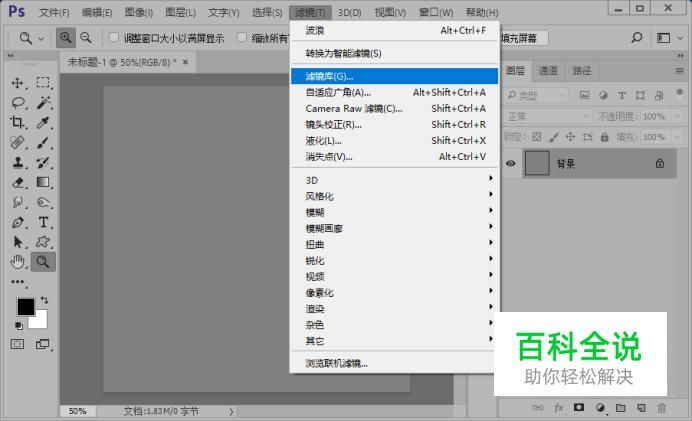Create a new layer group
This screenshot has height=421, width=692.
[621, 408]
